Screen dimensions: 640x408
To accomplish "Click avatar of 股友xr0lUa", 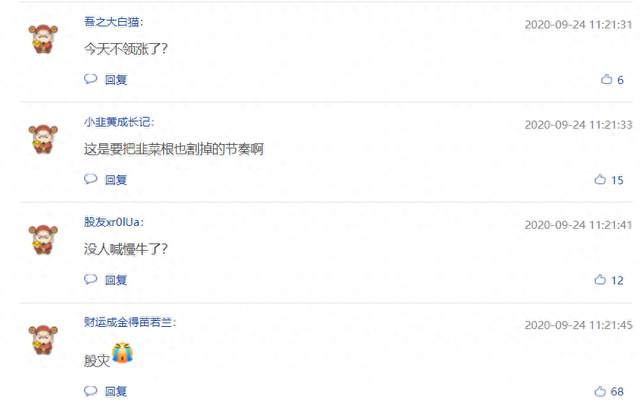I will [43, 239].
